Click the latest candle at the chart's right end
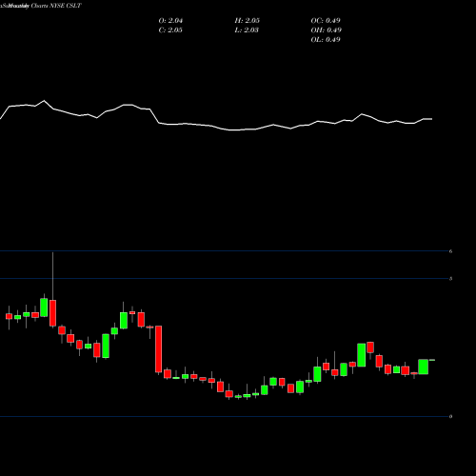 click(x=432, y=360)
